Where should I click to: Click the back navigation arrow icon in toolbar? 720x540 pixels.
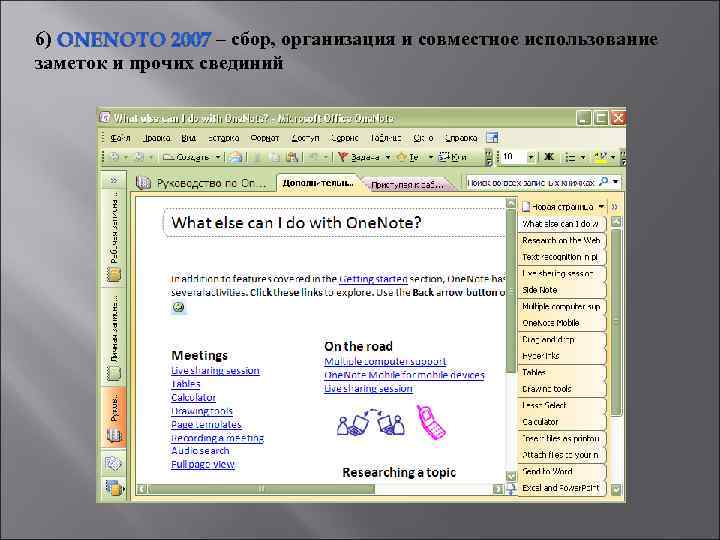pyautogui.click(x=114, y=157)
